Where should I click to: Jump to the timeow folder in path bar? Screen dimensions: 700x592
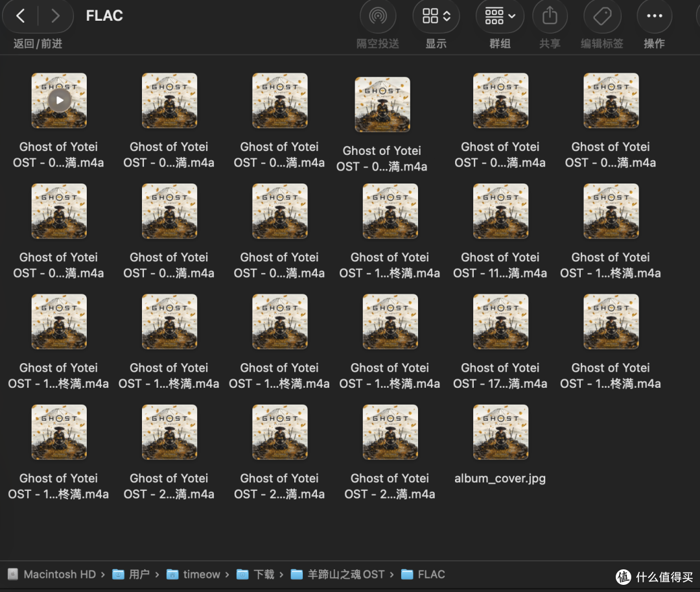pyautogui.click(x=193, y=574)
